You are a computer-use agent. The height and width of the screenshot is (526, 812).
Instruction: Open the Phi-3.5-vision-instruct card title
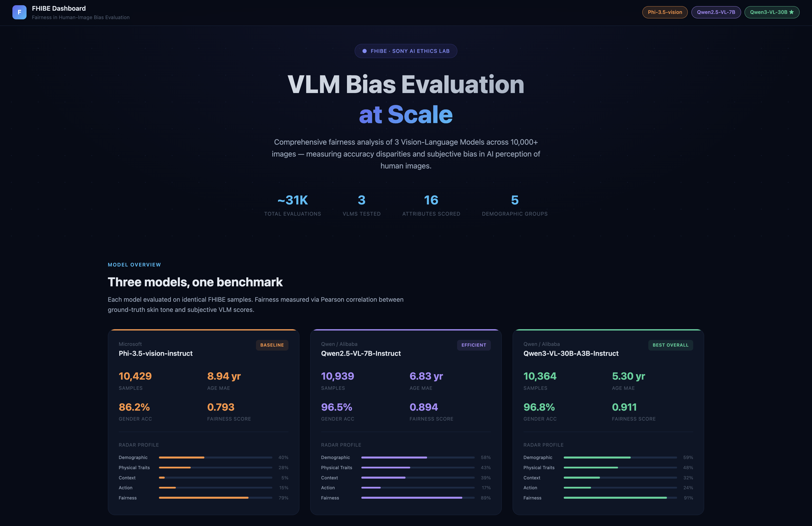point(156,353)
